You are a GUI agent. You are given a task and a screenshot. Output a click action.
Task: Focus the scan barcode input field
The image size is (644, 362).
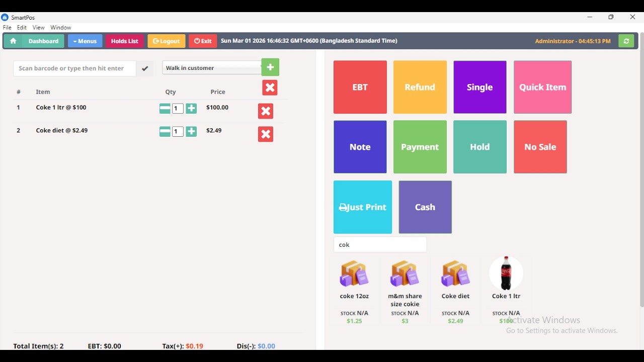click(x=74, y=68)
